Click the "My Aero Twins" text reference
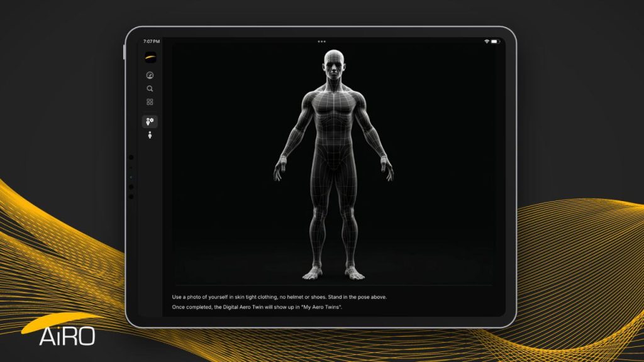The image size is (644, 362). (x=321, y=307)
